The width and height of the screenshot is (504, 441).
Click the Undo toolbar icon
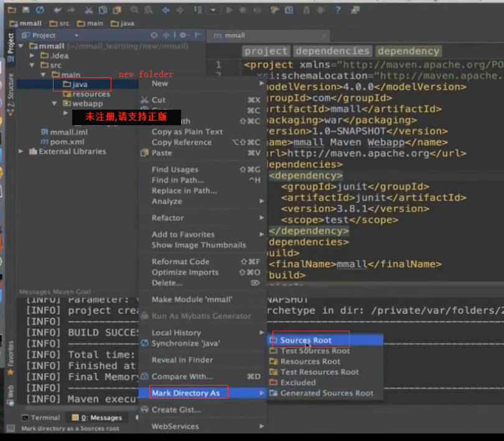tap(57, 11)
